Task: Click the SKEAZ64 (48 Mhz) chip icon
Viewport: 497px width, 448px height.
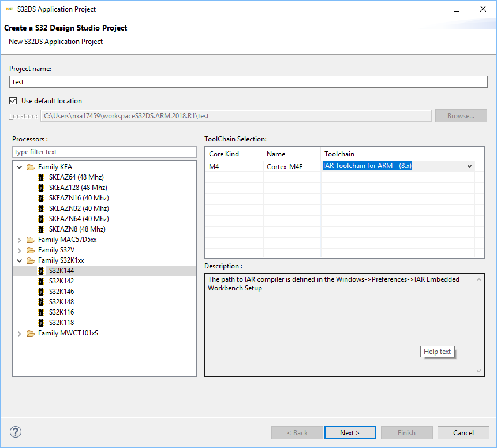Action: point(41,177)
